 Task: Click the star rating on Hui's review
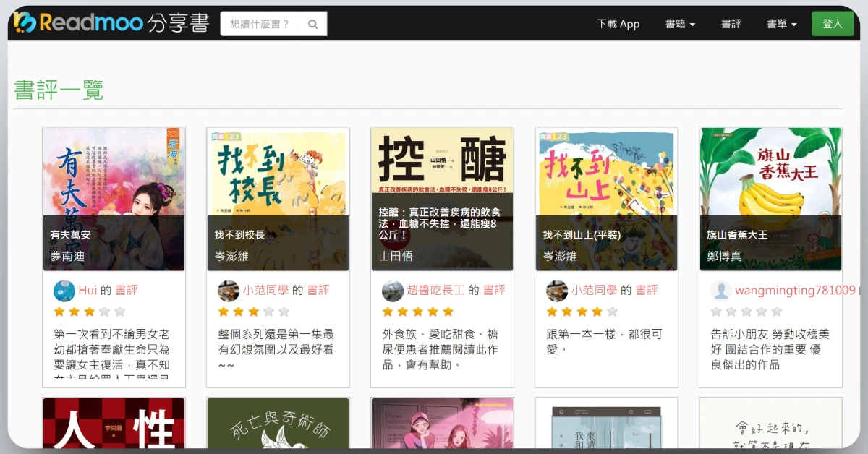pyautogui.click(x=90, y=312)
